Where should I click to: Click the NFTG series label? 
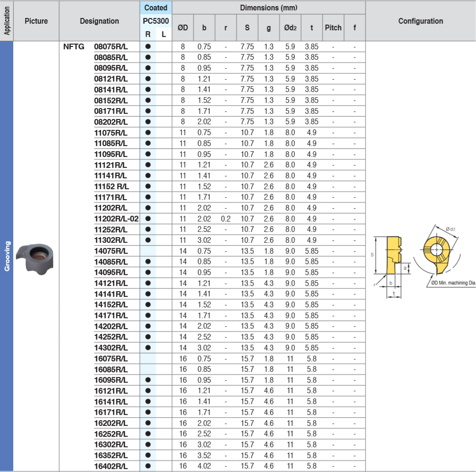74,46
